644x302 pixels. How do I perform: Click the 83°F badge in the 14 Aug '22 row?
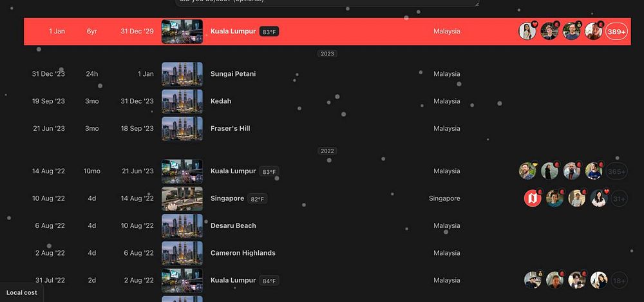click(269, 172)
